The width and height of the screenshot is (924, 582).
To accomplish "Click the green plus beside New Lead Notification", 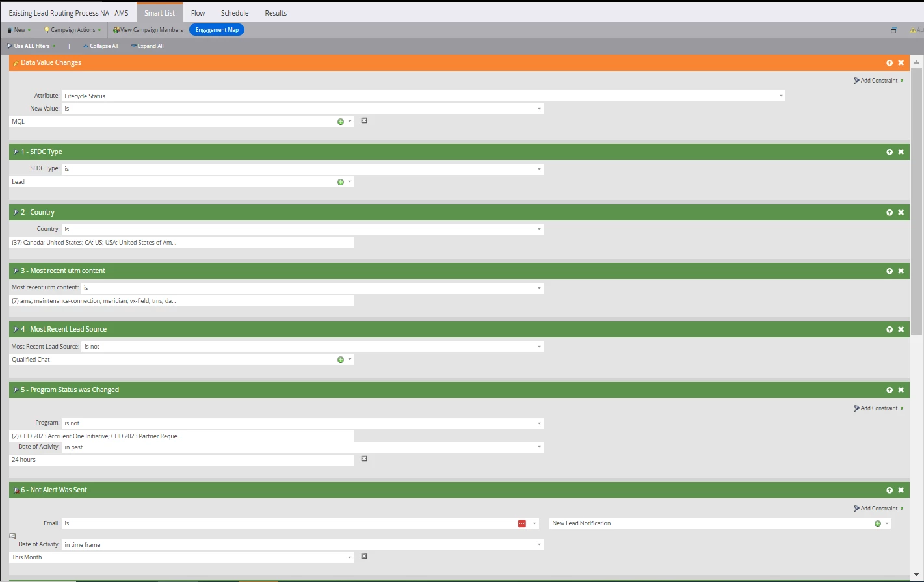I will 877,523.
